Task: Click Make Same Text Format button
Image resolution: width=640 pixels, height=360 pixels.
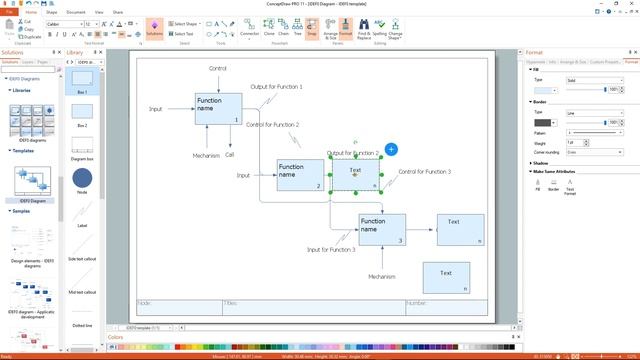Action: [570, 187]
